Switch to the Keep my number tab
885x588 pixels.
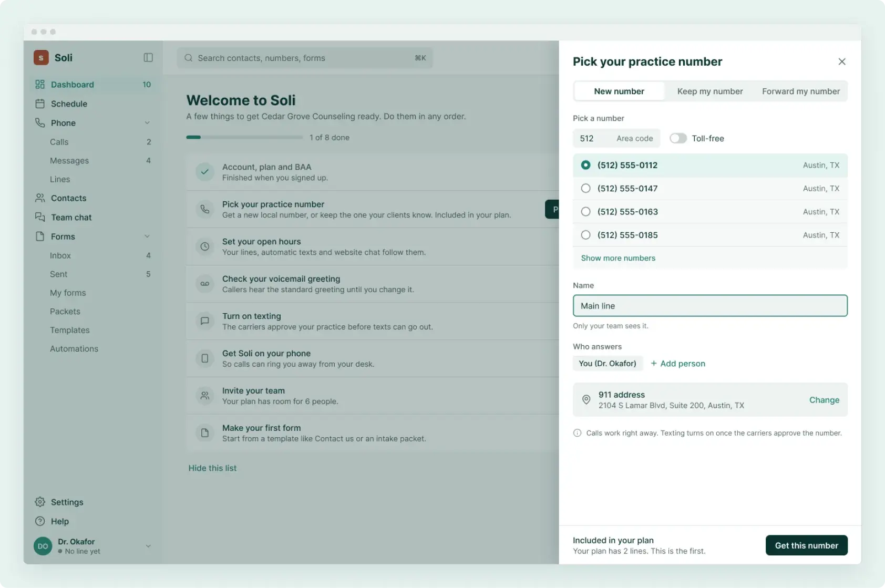pyautogui.click(x=710, y=91)
